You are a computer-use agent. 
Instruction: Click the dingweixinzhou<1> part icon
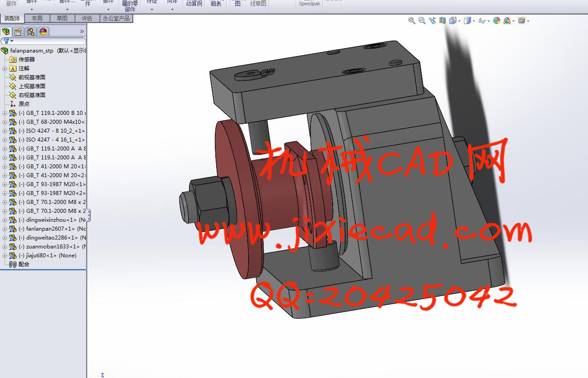pyautogui.click(x=13, y=219)
